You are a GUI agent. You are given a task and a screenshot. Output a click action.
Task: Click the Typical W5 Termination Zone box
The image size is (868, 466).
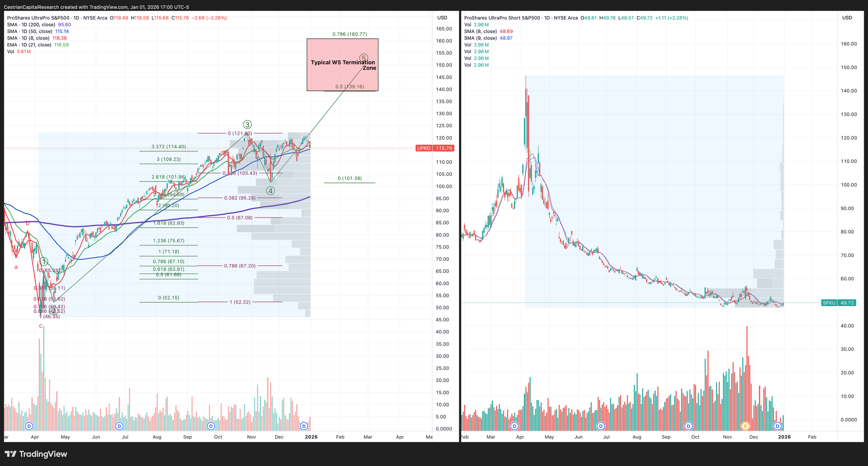(342, 65)
